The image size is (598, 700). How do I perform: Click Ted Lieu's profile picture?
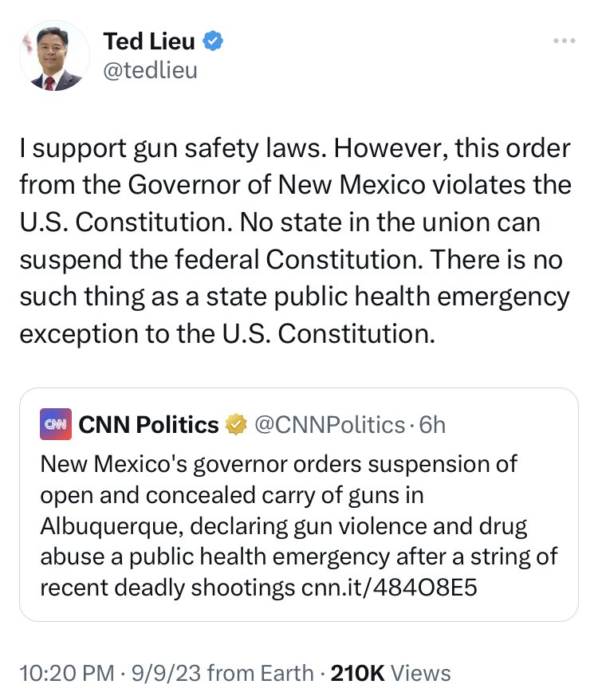[x=54, y=57]
